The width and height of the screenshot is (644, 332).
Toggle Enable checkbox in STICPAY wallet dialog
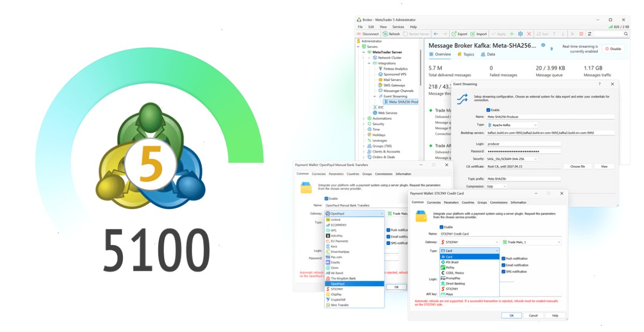click(x=441, y=227)
